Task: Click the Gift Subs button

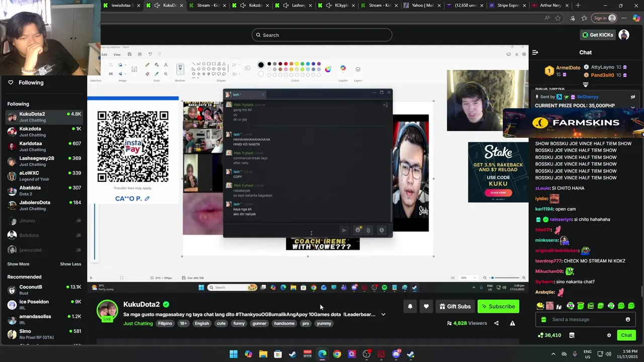Action: pos(455,306)
